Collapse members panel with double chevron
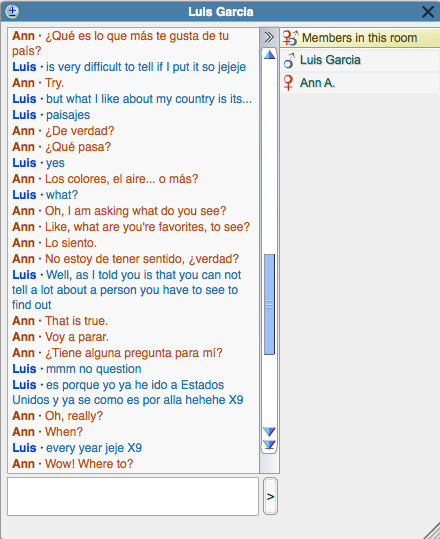 pyautogui.click(x=269, y=37)
